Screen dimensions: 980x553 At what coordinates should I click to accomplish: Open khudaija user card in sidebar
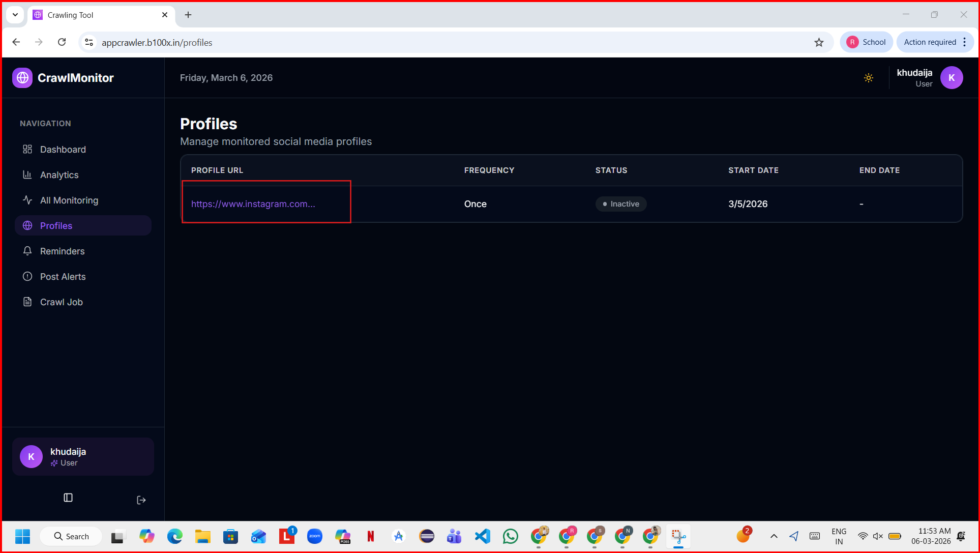[83, 457]
